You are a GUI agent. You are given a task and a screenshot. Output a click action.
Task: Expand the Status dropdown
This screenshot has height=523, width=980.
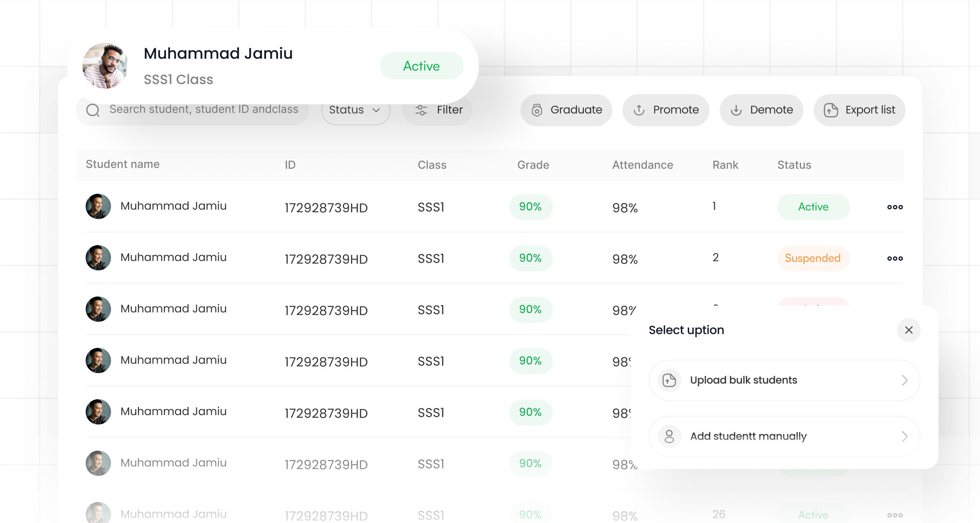point(355,110)
